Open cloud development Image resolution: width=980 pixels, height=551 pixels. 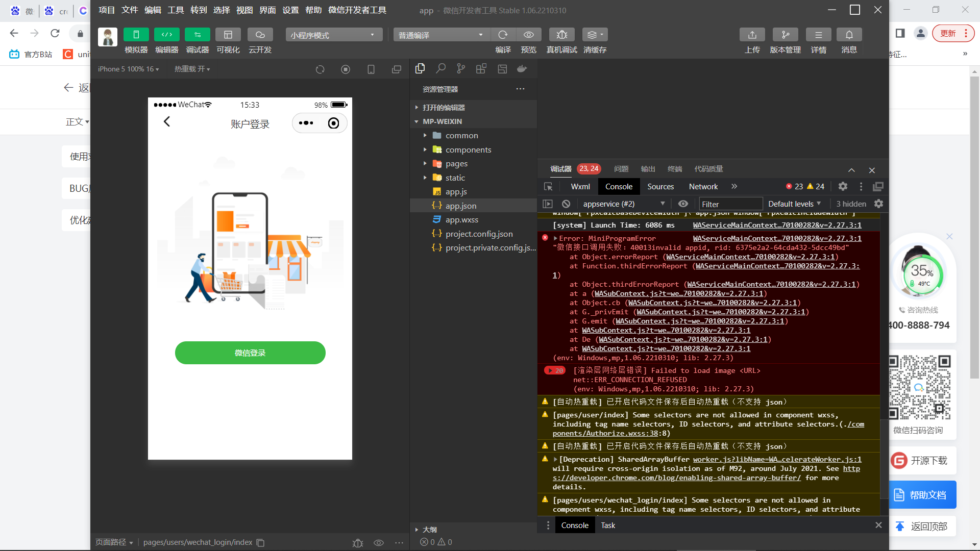260,35
